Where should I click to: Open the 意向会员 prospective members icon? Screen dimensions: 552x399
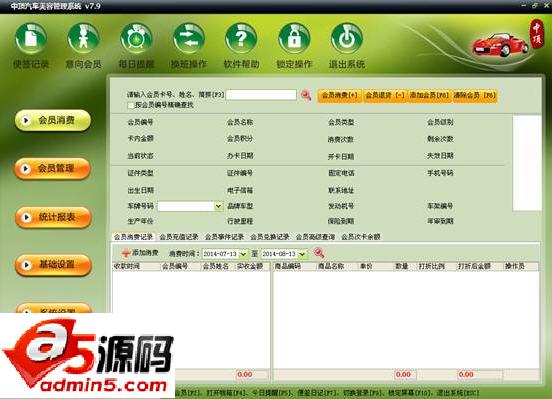[83, 39]
